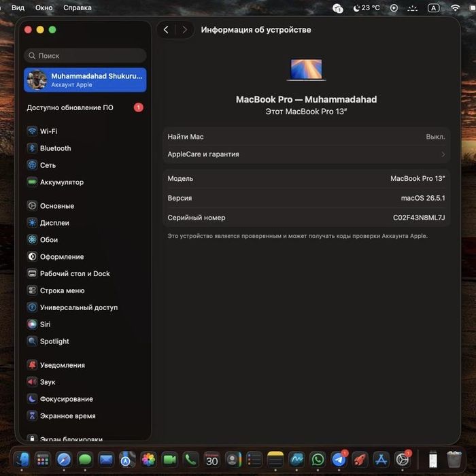This screenshot has width=476, height=476.
Task: Open Доступно обновление ПО notification
Action: pos(85,107)
